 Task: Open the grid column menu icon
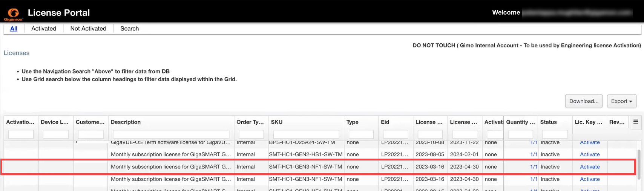[636, 122]
